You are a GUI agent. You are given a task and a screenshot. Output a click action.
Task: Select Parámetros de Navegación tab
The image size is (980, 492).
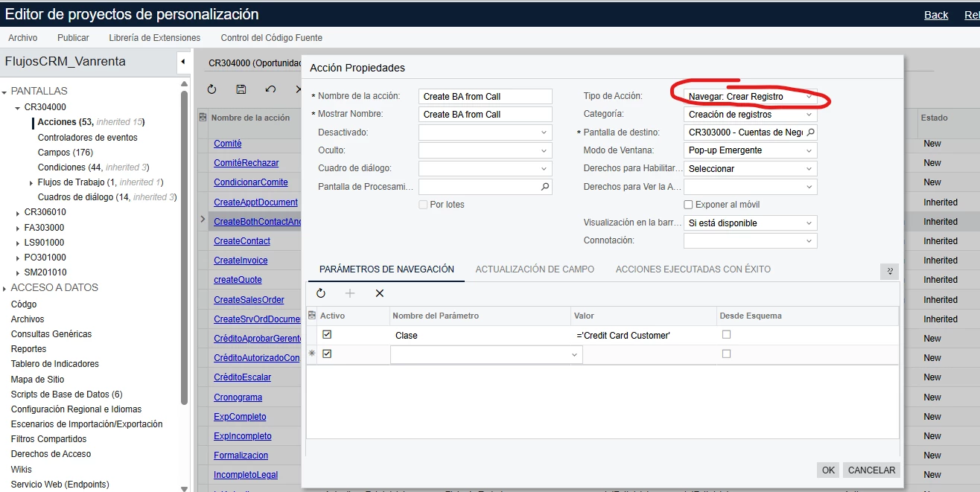pos(386,269)
